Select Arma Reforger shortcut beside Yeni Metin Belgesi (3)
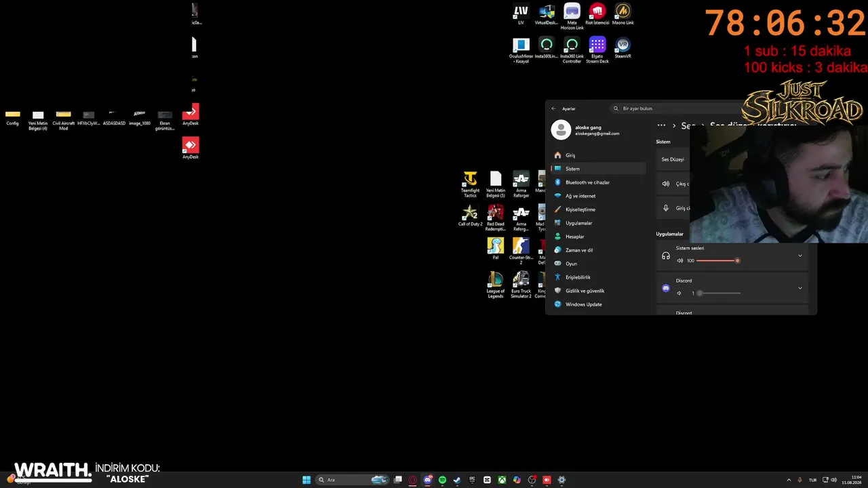 click(x=521, y=184)
